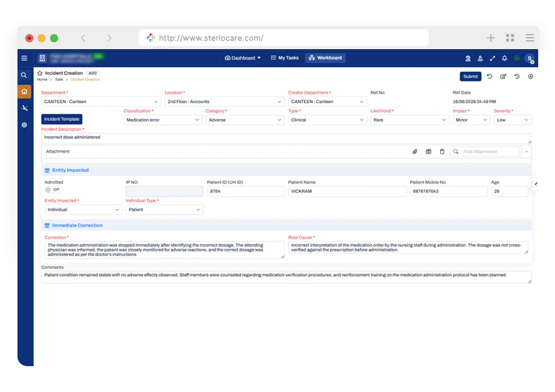This screenshot has width=555, height=392.
Task: Click the Incident Description text area
Action: tap(287, 138)
